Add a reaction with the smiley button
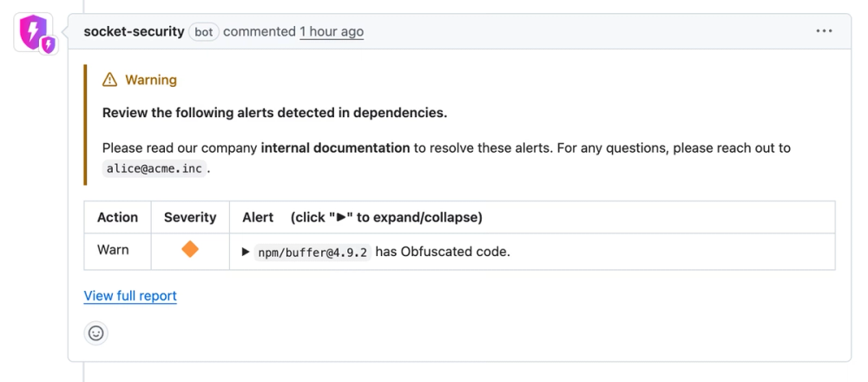Screen dimensions: 868x382 (96, 333)
